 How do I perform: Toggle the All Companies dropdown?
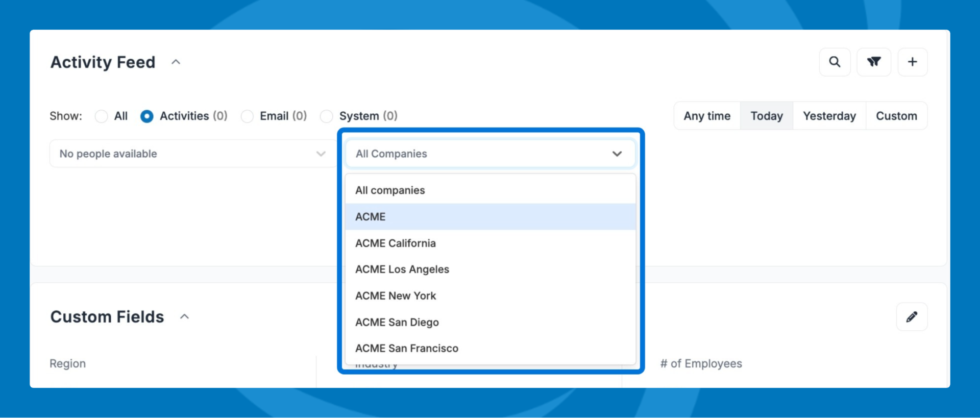490,154
